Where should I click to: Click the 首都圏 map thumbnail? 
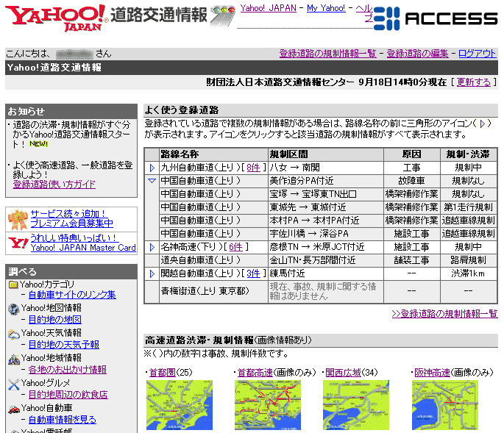(180, 405)
